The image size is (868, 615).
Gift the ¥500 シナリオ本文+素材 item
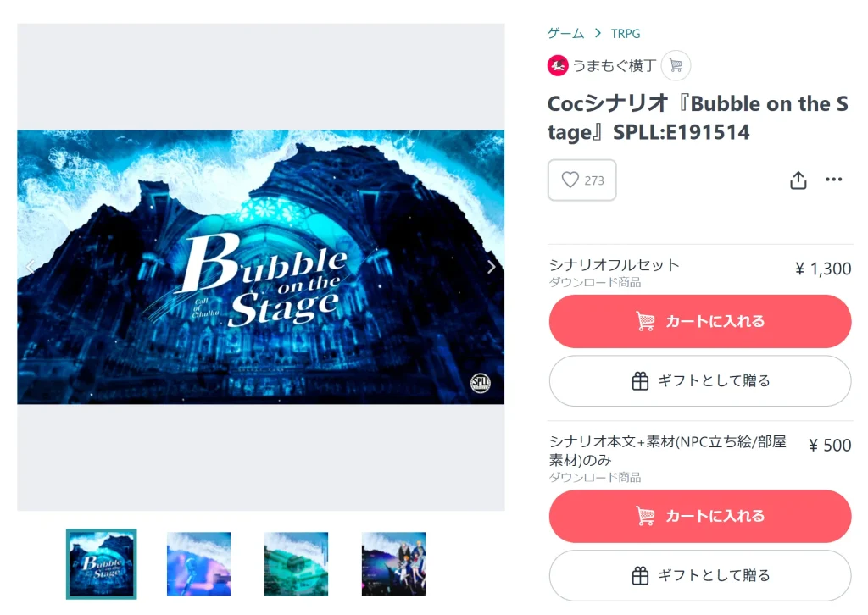coord(699,576)
